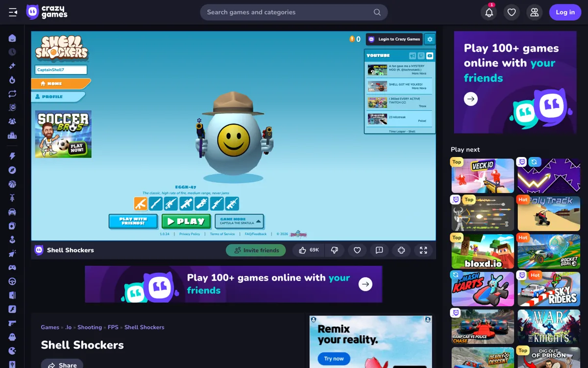Go to Home in left sidebar
The width and height of the screenshot is (588, 368).
[12, 38]
